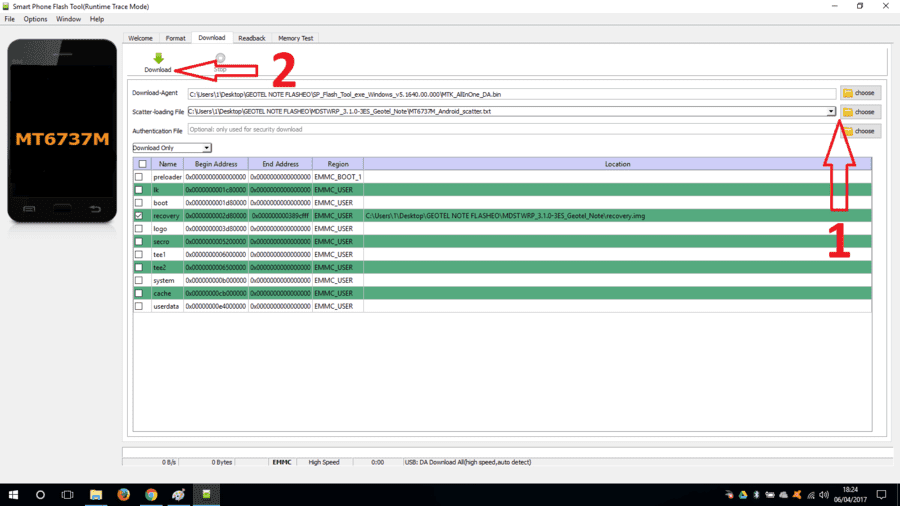The height and width of the screenshot is (506, 900).
Task: Open File Explorer from taskbar
Action: 96,495
